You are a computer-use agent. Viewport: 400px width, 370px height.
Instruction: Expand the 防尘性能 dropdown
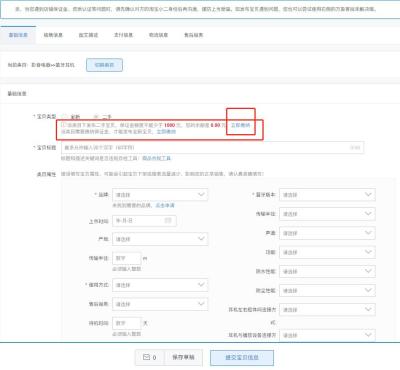click(327, 291)
